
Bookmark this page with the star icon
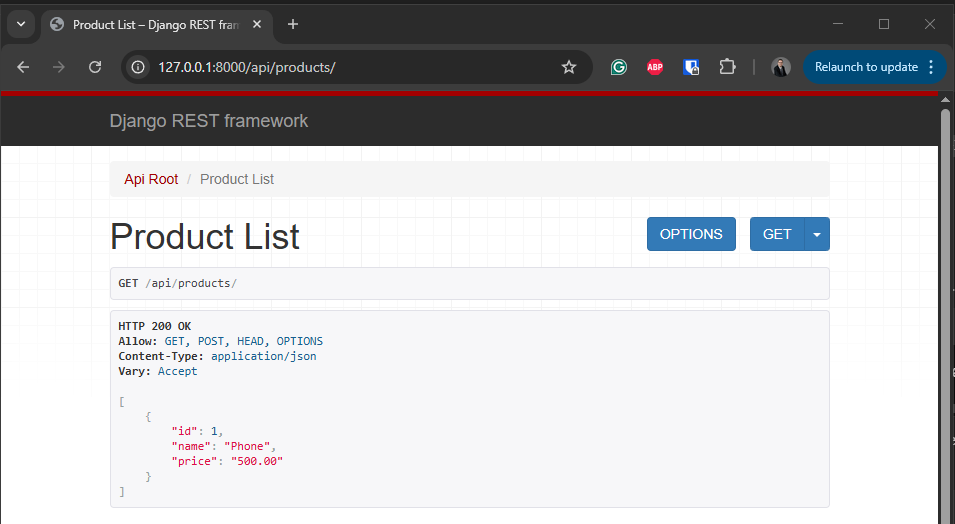coord(569,67)
